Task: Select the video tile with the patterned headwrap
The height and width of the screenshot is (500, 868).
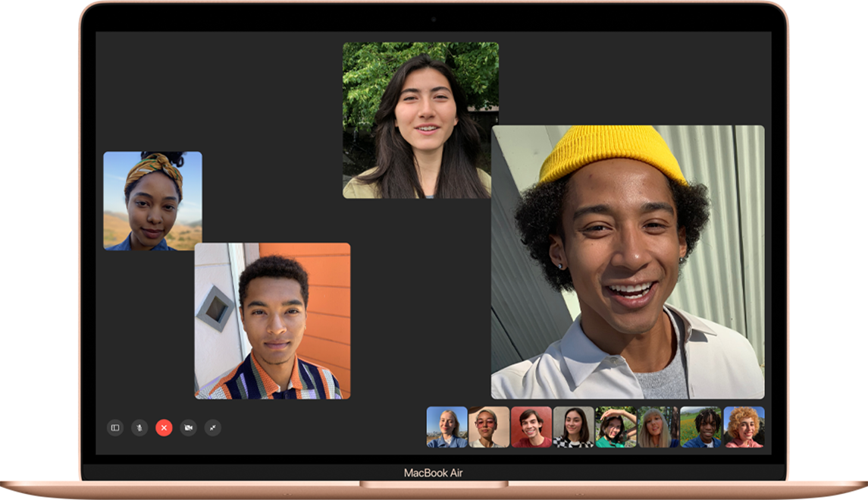Action: pos(153,200)
